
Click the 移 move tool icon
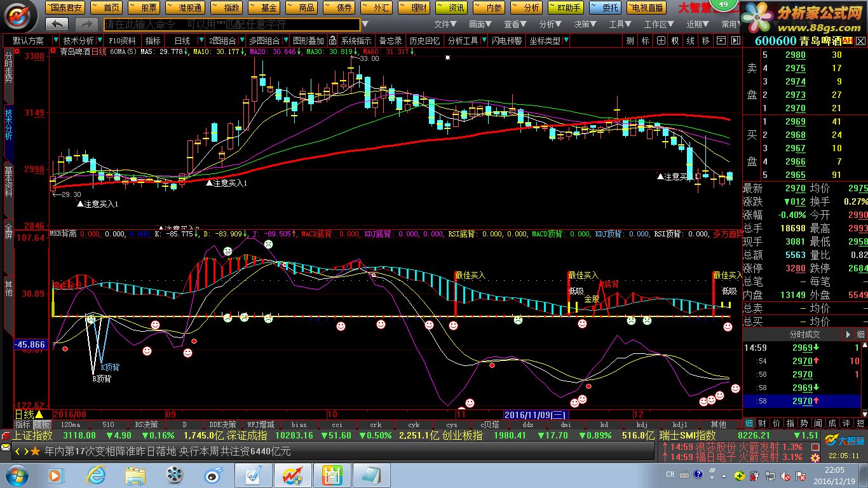pyautogui.click(x=705, y=41)
